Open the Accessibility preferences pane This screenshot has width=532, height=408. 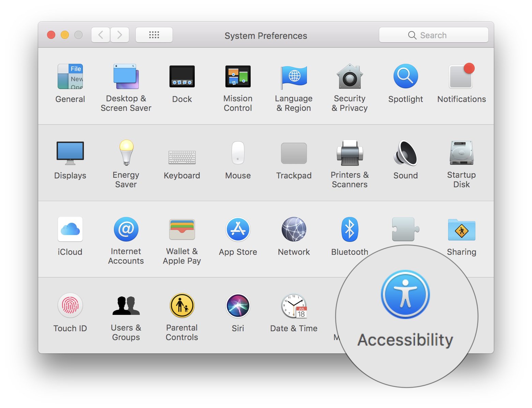[405, 295]
